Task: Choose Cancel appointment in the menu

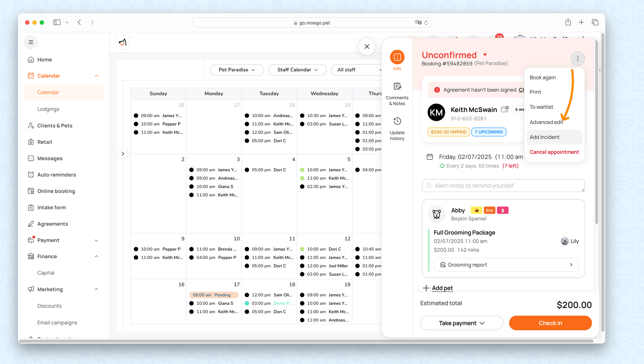Action: (x=554, y=152)
